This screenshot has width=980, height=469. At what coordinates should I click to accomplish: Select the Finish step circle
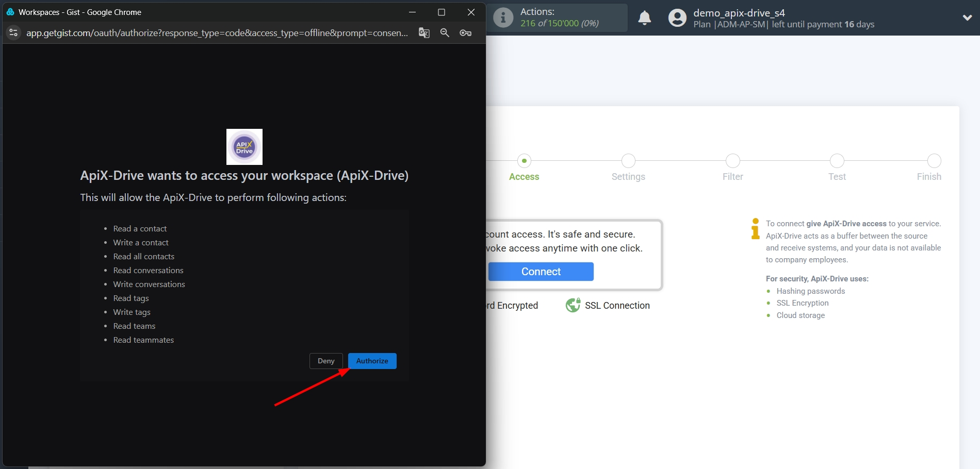pos(934,161)
